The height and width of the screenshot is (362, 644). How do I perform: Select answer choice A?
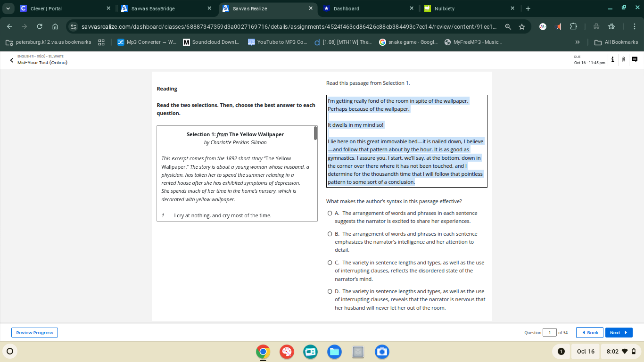pyautogui.click(x=330, y=213)
